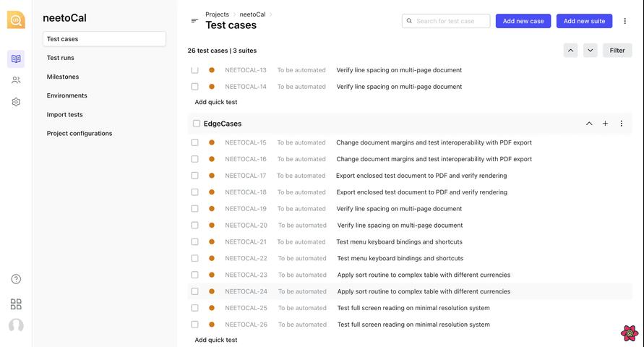Open NEETOCAL-18 Export enclosed test document title
This screenshot has width=644, height=347.
[x=422, y=192]
